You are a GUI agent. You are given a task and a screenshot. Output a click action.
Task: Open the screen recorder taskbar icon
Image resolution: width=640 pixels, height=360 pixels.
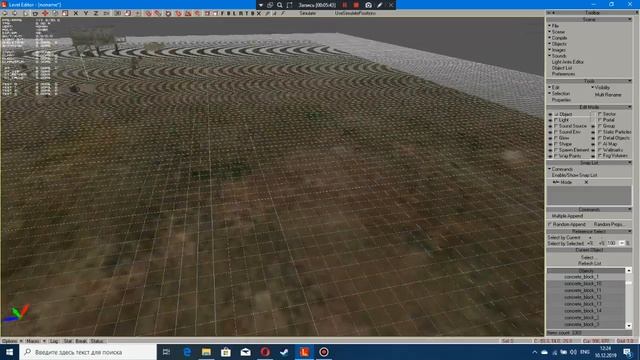click(324, 352)
